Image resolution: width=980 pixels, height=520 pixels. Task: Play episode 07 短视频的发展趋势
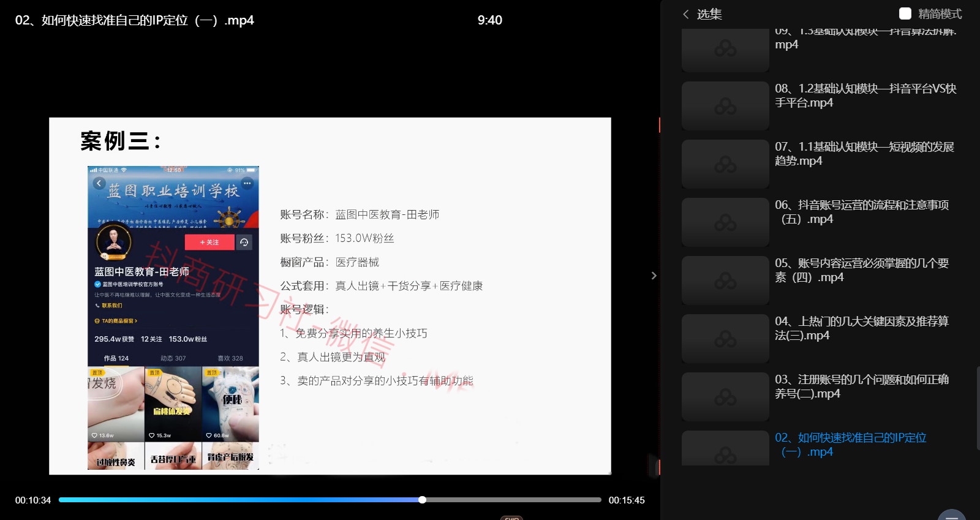864,154
